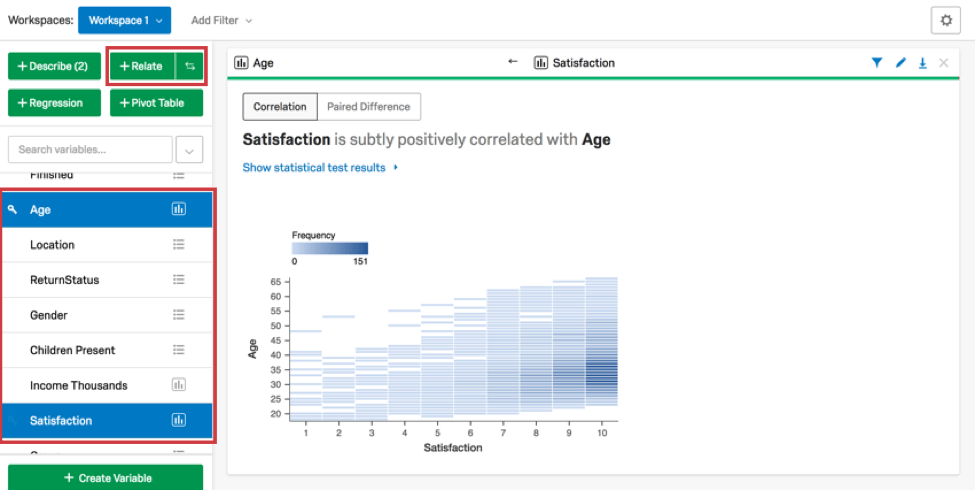Click the filter funnel icon on the card
This screenshot has width=975, height=490.
point(877,62)
